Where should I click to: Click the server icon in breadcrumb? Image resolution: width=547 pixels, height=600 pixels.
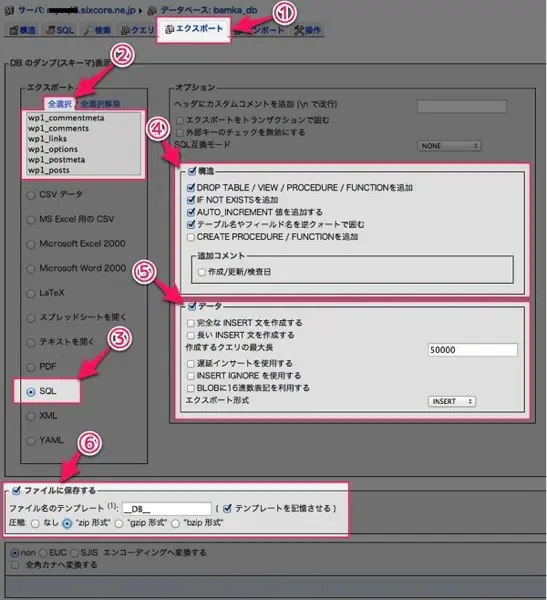[x=9, y=10]
